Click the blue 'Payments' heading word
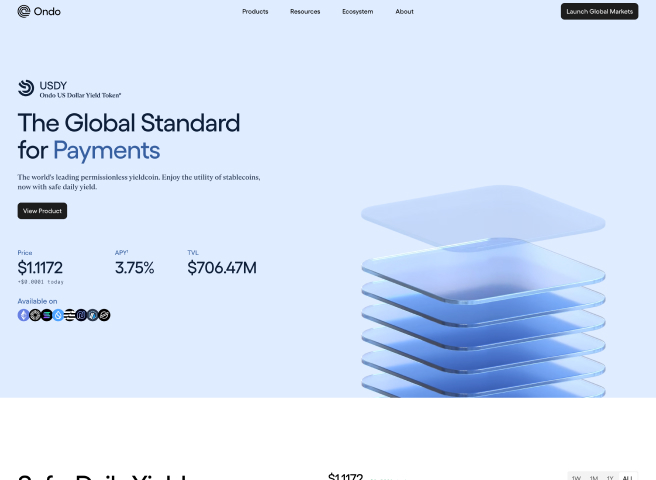The image size is (656, 480). point(107,151)
